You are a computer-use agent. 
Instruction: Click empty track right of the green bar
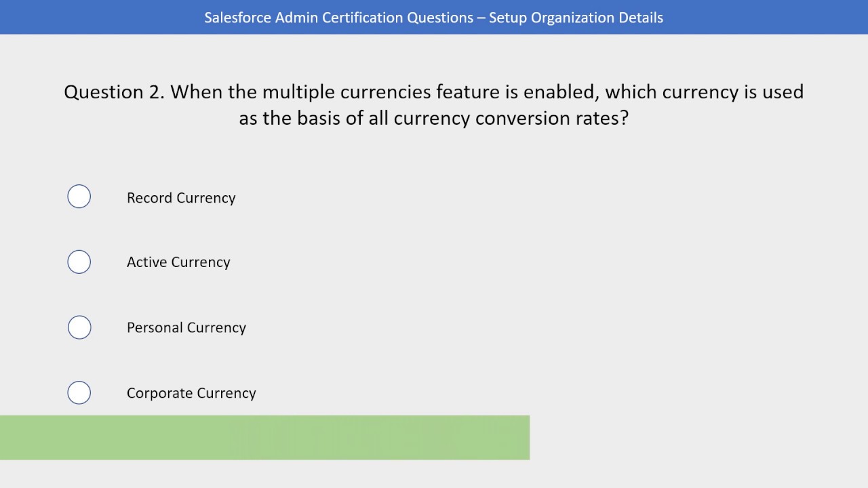[698, 438]
